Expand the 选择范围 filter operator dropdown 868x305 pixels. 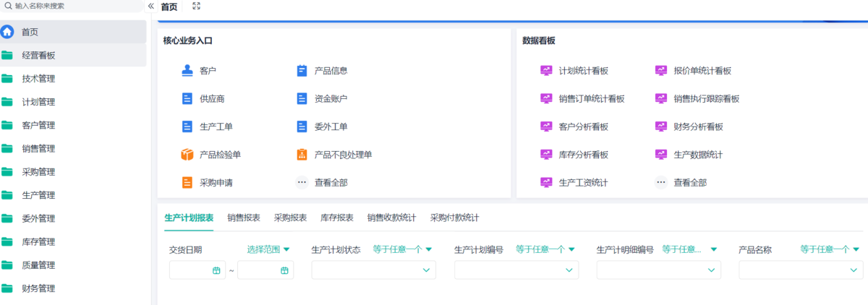[x=268, y=249]
